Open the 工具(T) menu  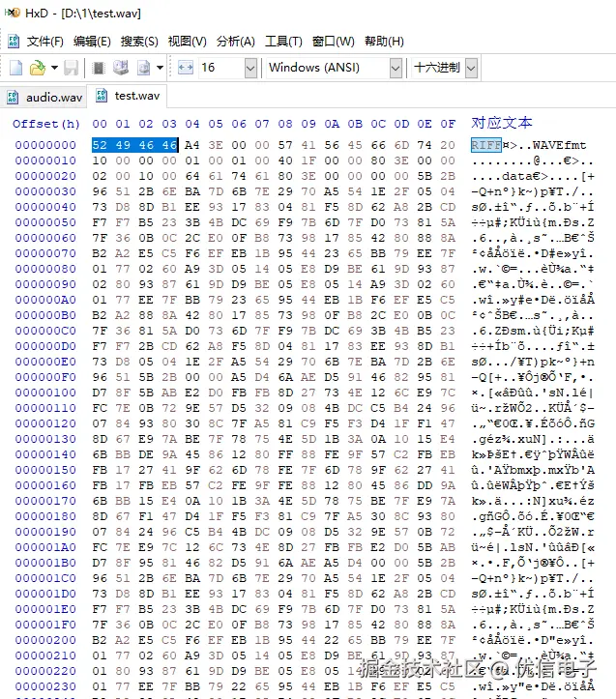coord(283,42)
